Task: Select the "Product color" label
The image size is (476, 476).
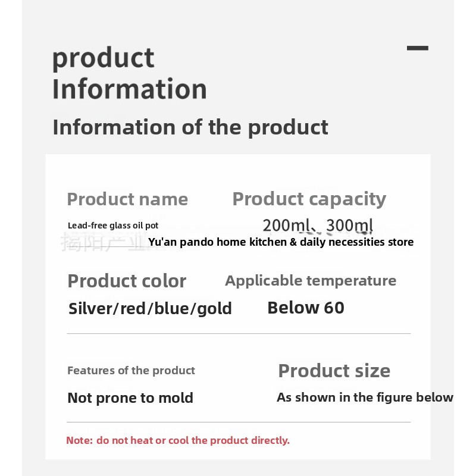Action: 127,281
